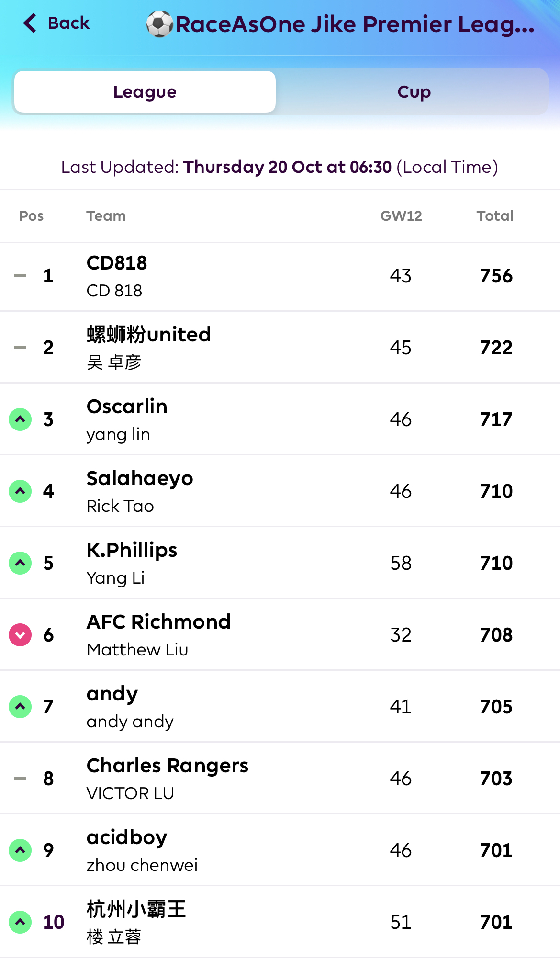The image size is (560, 960).
Task: Tap the back chevron arrow icon
Action: pyautogui.click(x=30, y=23)
